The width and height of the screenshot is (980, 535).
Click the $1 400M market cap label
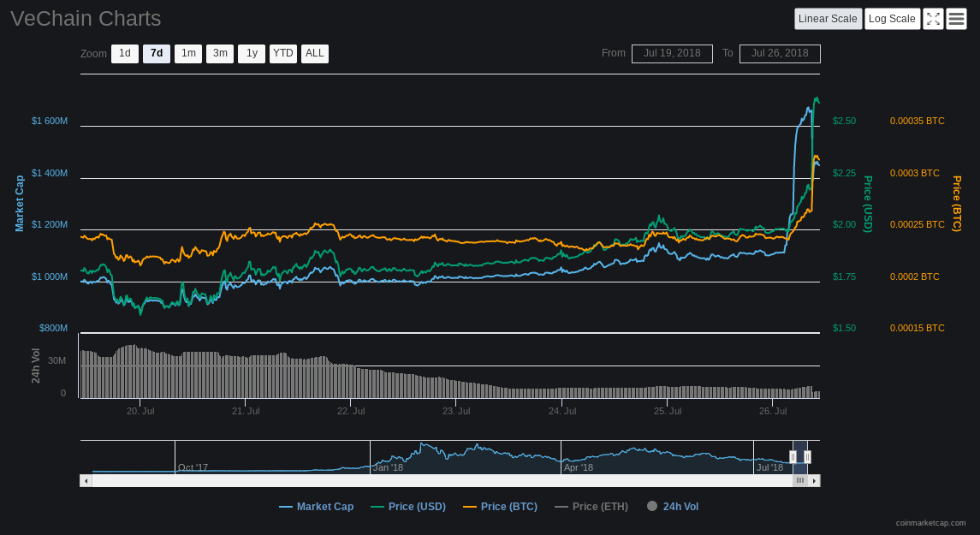(50, 173)
